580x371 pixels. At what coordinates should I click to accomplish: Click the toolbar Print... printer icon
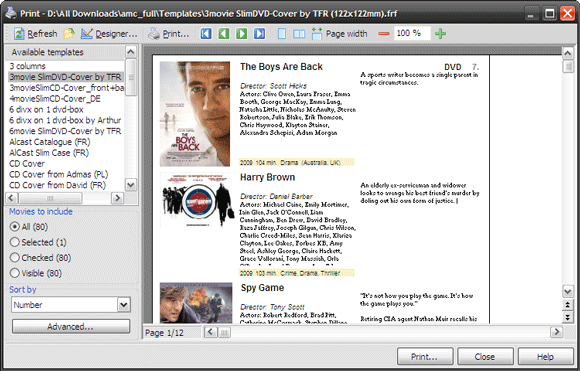click(168, 34)
